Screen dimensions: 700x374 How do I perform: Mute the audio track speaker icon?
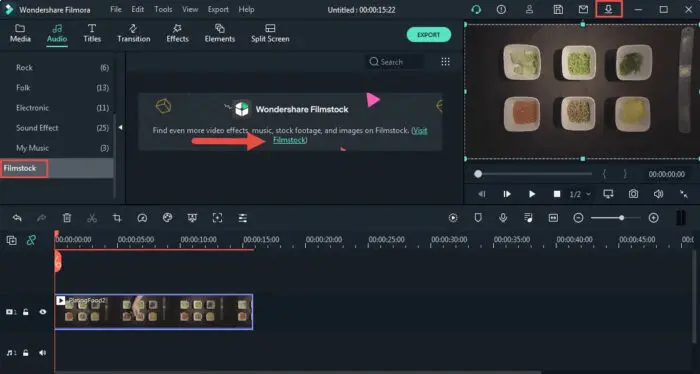(x=42, y=353)
